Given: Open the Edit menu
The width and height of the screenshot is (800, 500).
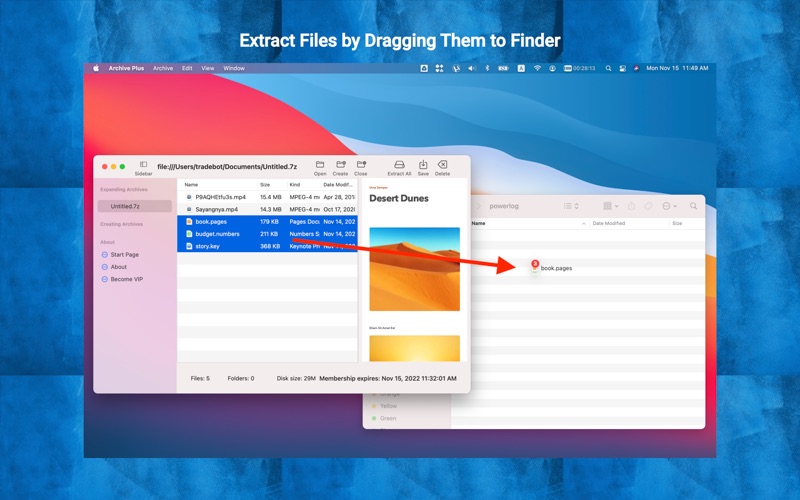Looking at the screenshot, I should [x=187, y=68].
